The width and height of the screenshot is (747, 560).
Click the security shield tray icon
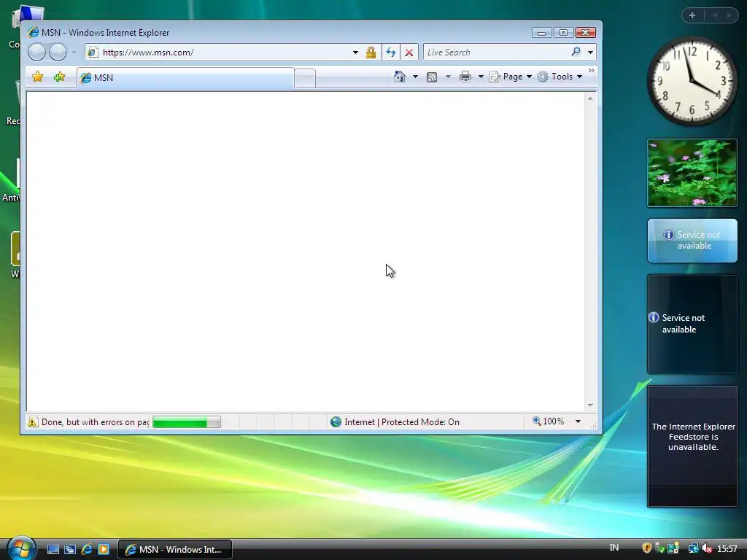click(646, 548)
